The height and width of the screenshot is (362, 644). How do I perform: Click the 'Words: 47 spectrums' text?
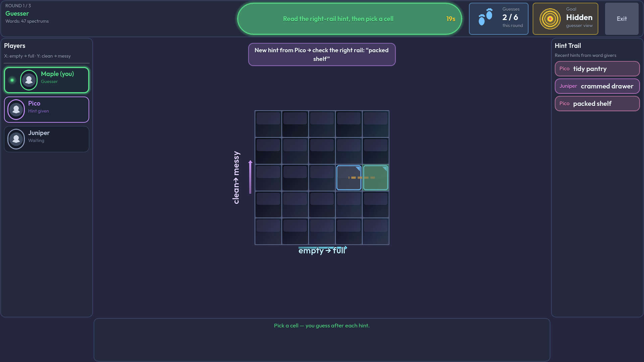pyautogui.click(x=27, y=21)
